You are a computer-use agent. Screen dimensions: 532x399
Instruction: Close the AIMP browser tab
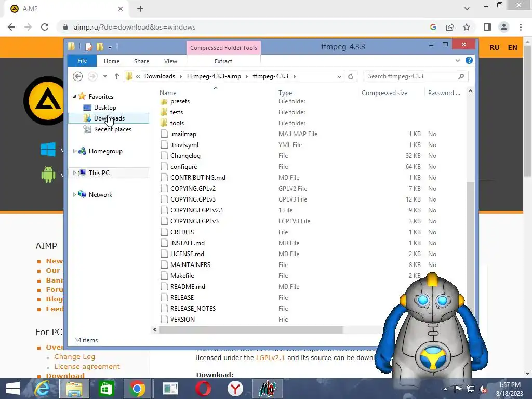(x=121, y=9)
